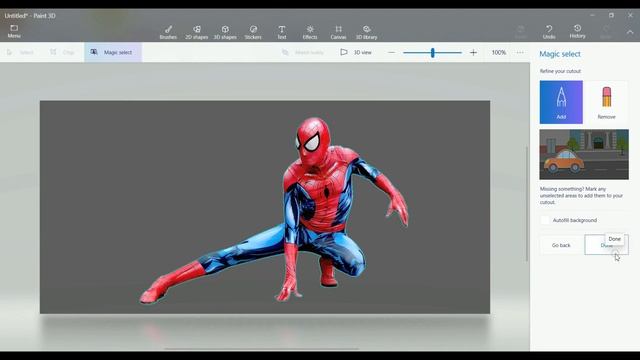Select the Remove refine tool
This screenshot has height=360, width=640.
click(x=606, y=102)
